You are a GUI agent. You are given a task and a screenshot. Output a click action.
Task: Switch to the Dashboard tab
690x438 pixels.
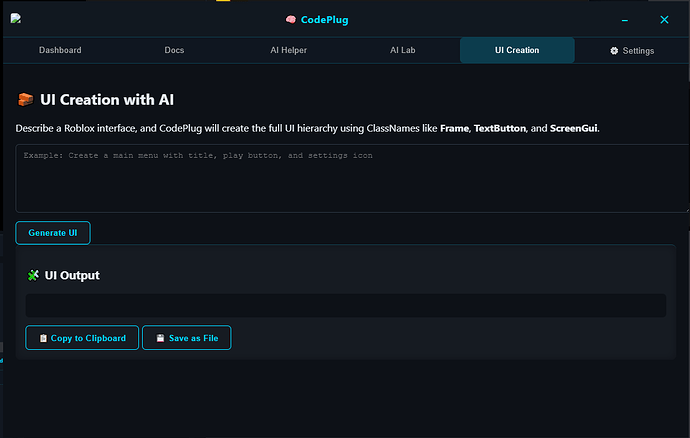60,50
